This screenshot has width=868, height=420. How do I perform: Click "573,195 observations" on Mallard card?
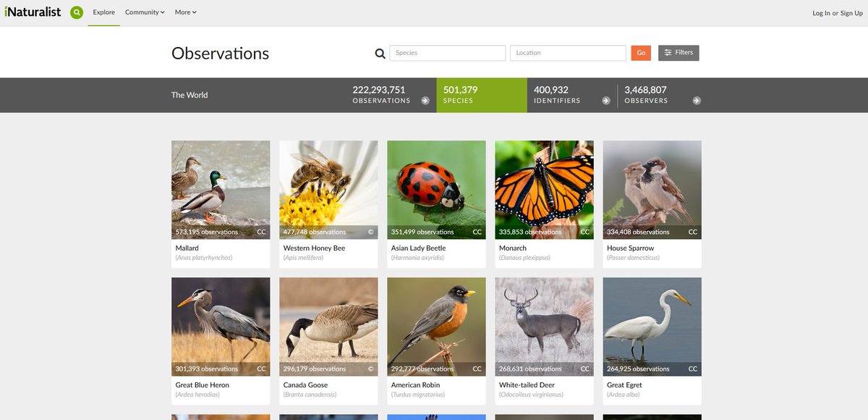206,232
